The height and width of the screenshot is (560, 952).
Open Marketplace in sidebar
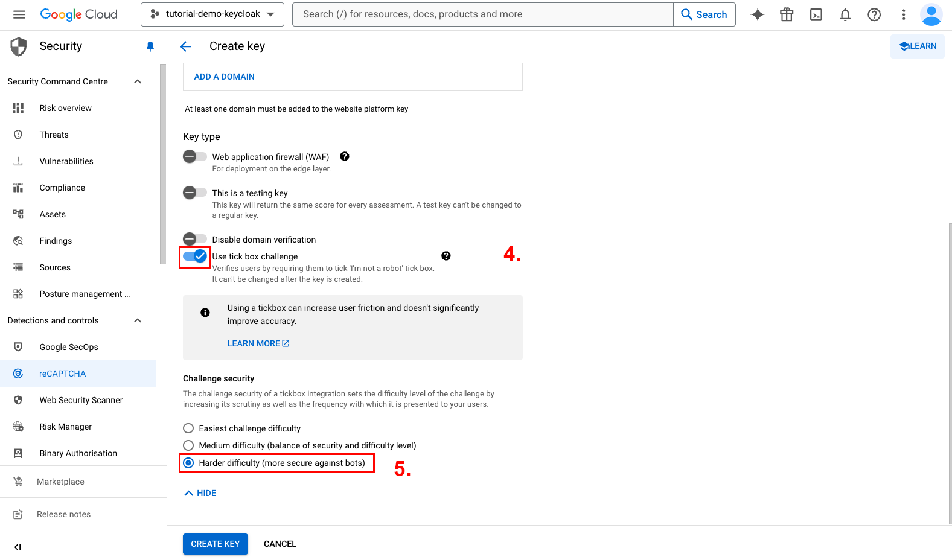(83, 482)
